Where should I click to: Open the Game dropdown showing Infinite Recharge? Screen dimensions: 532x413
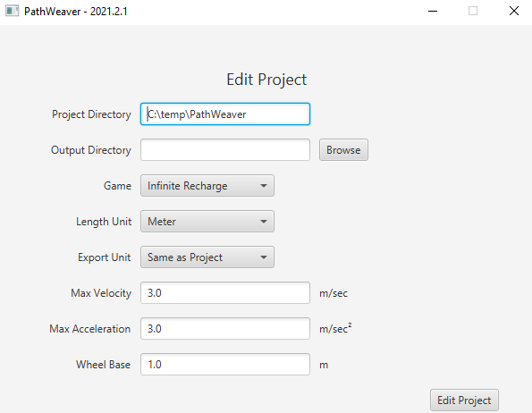(x=207, y=185)
